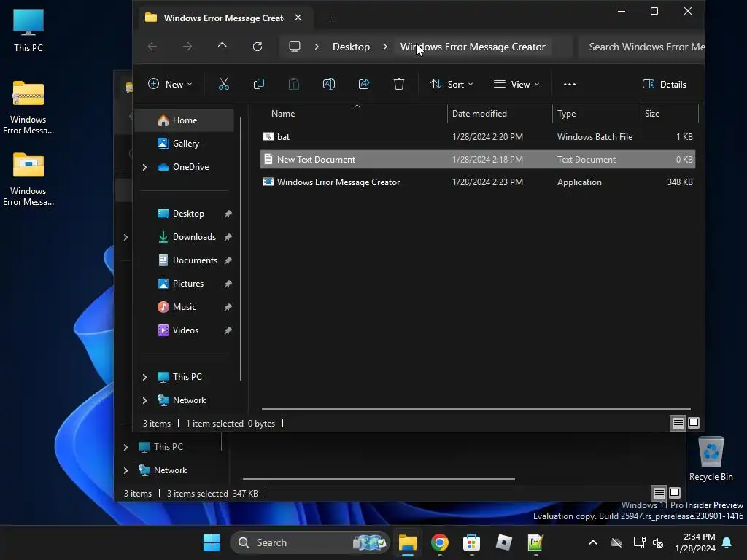The height and width of the screenshot is (560, 747).
Task: Open the Windows Start menu
Action: [x=212, y=542]
